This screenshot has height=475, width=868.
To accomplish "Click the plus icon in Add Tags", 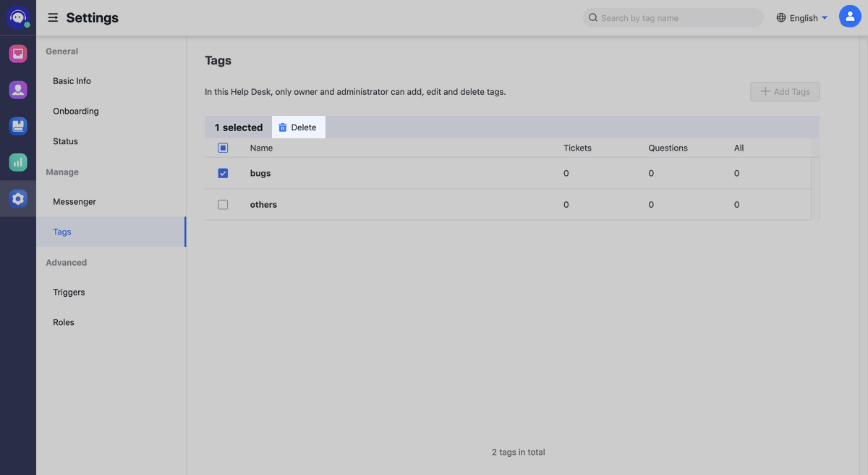I will (x=765, y=92).
